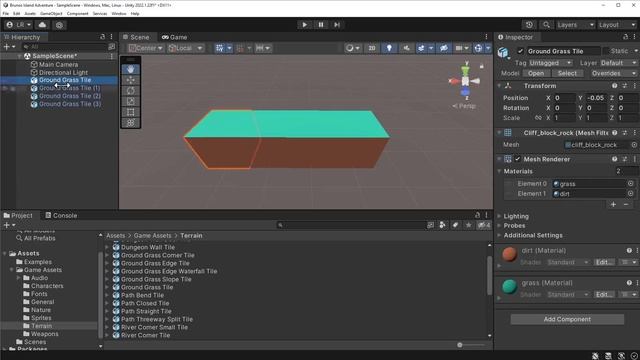Image resolution: width=640 pixels, height=360 pixels.
Task: Open the Assets menu
Action: tap(30, 13)
